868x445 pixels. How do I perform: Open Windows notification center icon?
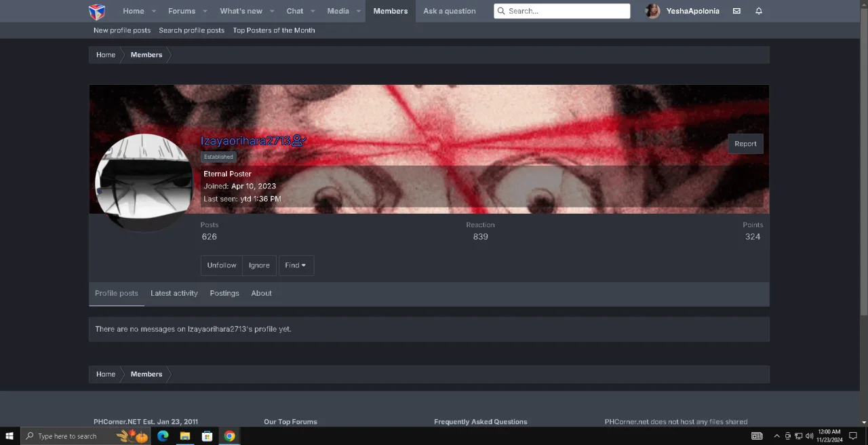(853, 436)
